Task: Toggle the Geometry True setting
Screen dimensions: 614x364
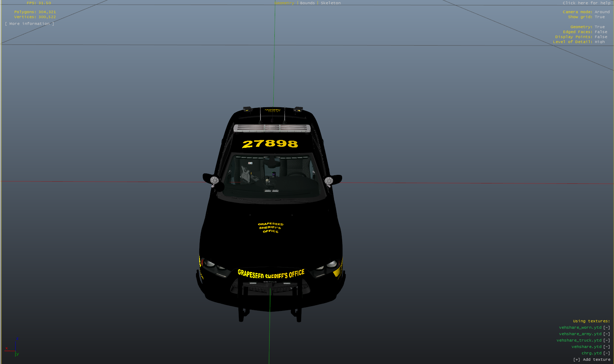Action: click(599, 27)
